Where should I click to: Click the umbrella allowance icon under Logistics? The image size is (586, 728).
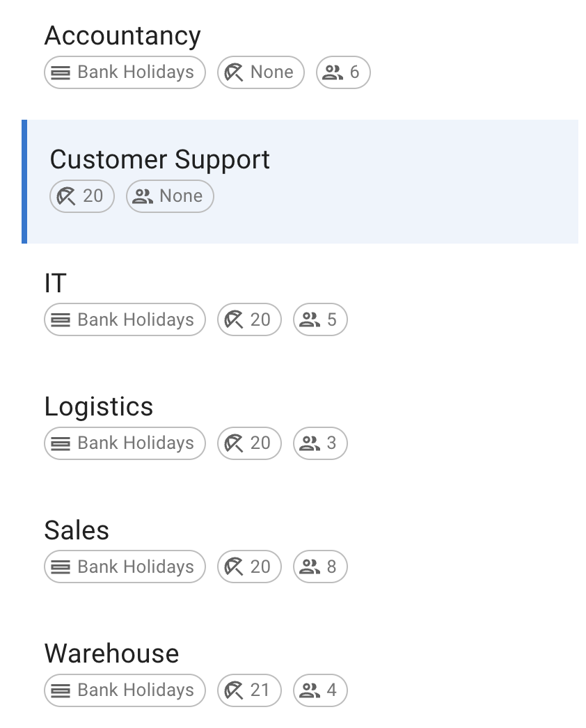pos(234,443)
